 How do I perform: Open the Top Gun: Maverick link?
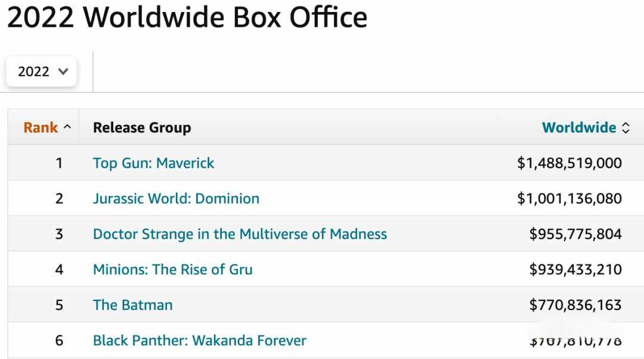[x=153, y=163]
